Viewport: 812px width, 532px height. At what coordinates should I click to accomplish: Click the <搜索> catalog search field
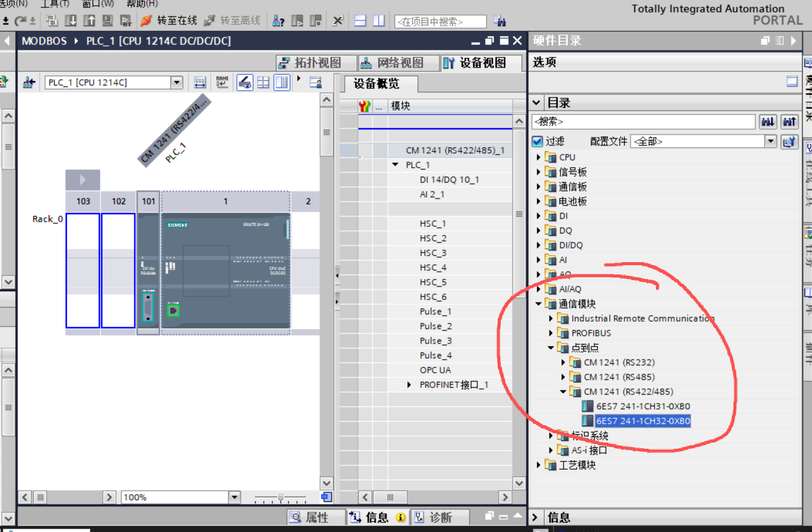pos(644,122)
